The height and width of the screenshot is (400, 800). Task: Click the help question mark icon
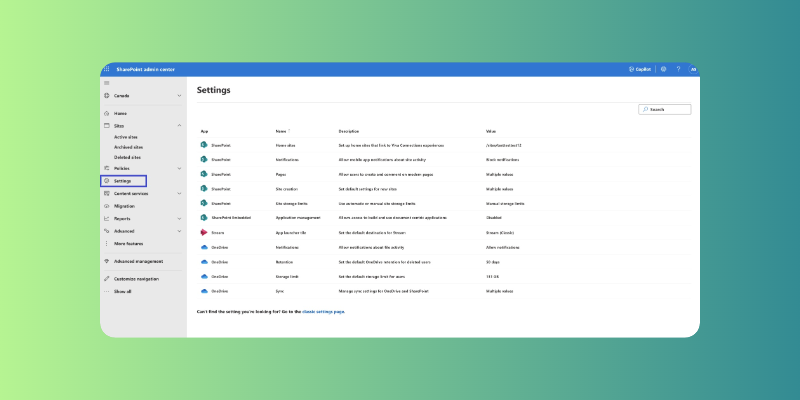click(678, 69)
